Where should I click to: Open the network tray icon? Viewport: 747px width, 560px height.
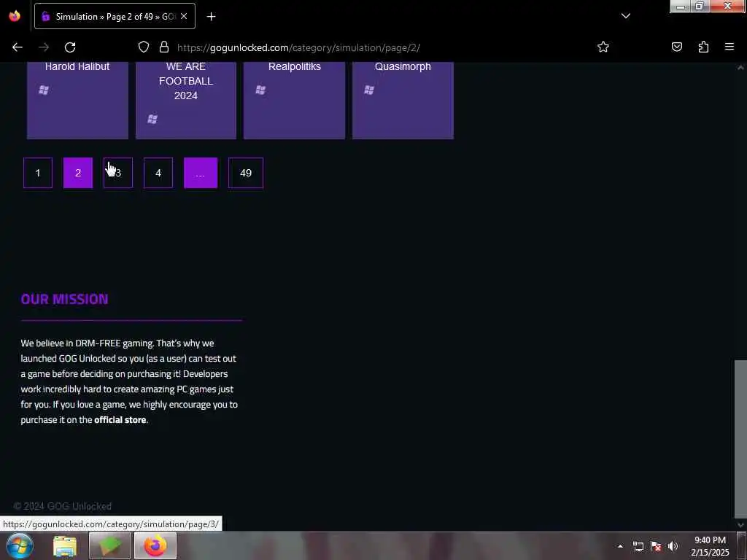638,546
